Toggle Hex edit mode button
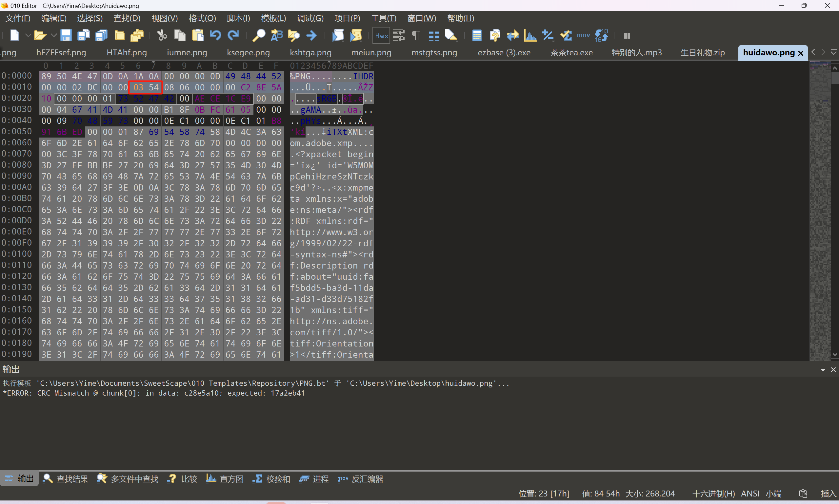The height and width of the screenshot is (504, 839). pos(381,35)
